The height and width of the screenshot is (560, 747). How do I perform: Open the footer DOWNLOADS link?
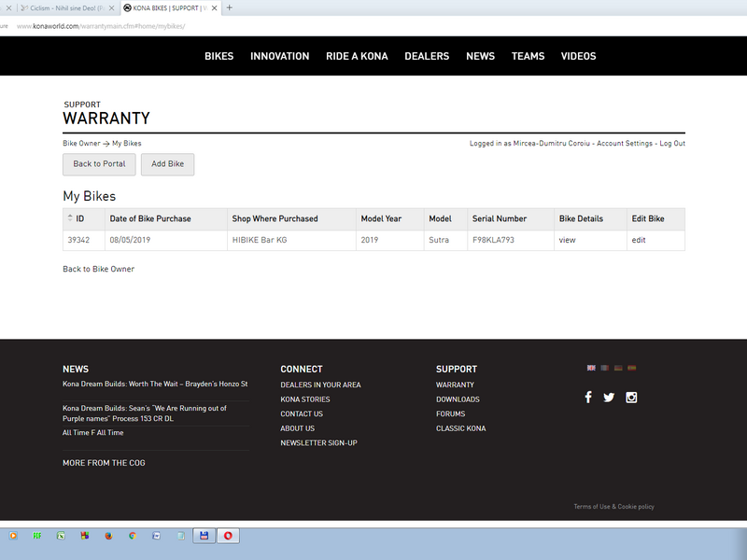pos(458,399)
